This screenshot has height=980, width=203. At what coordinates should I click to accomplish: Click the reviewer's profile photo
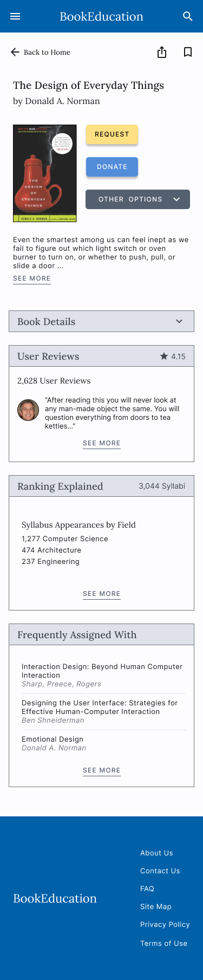click(28, 410)
